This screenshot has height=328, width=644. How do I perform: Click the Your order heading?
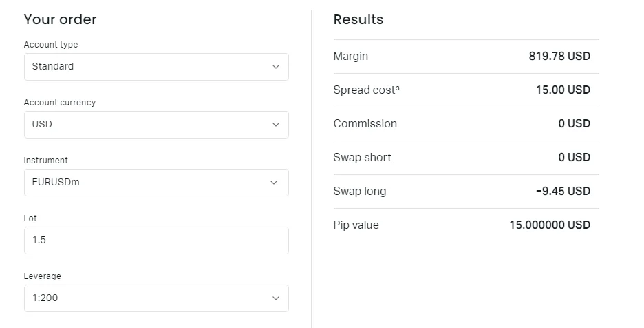[60, 20]
